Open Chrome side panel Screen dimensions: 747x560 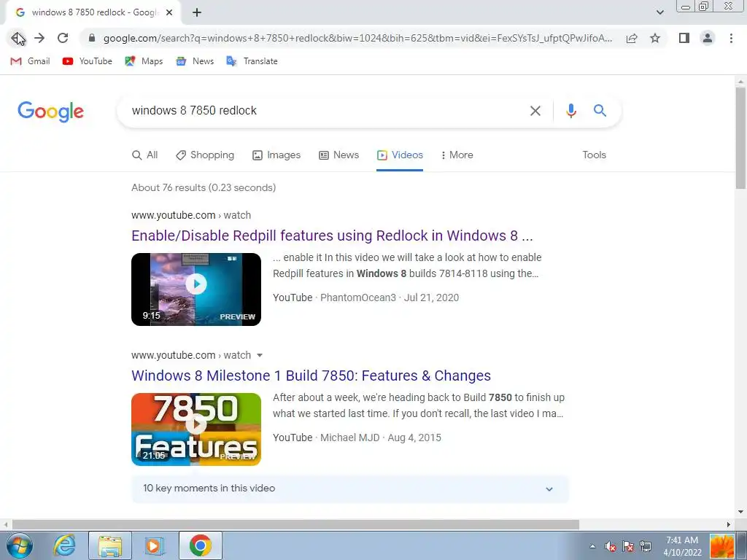pos(684,38)
